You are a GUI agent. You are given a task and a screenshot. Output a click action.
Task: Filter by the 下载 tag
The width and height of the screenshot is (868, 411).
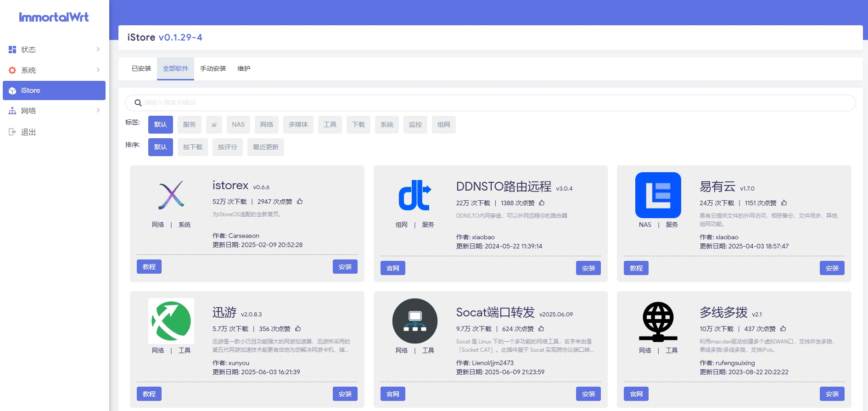tap(358, 124)
